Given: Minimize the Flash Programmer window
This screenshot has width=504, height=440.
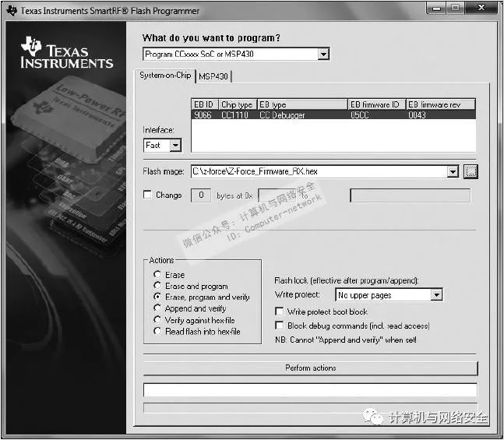Looking at the screenshot, I should coord(436,8).
